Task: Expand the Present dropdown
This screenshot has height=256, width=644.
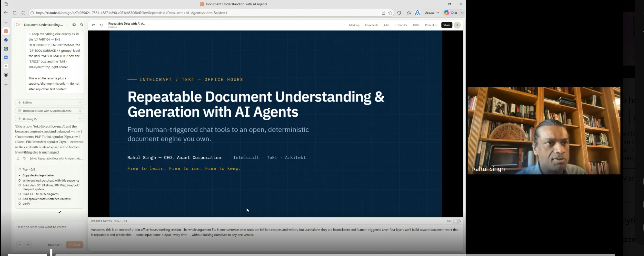Action: (431, 25)
